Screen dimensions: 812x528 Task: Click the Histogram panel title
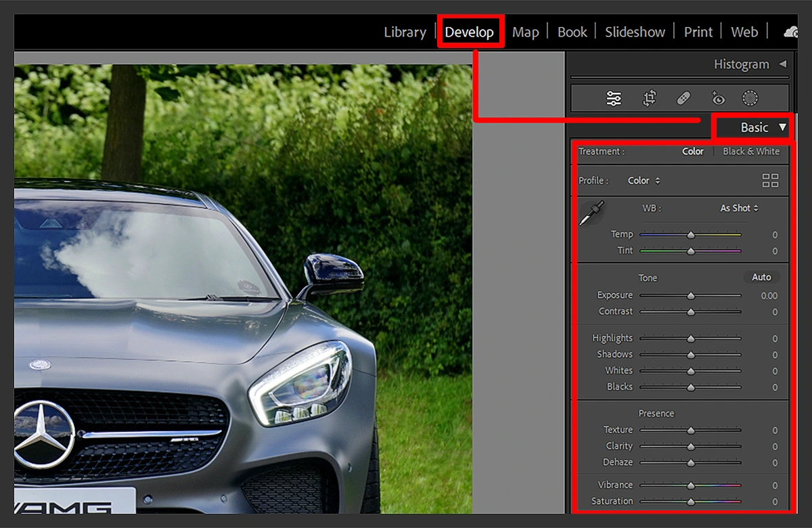pyautogui.click(x=741, y=64)
